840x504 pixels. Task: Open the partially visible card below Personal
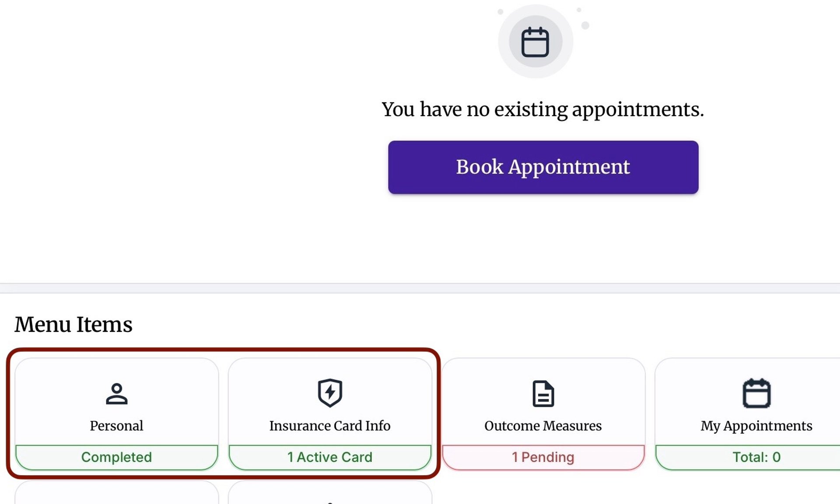coord(116,494)
